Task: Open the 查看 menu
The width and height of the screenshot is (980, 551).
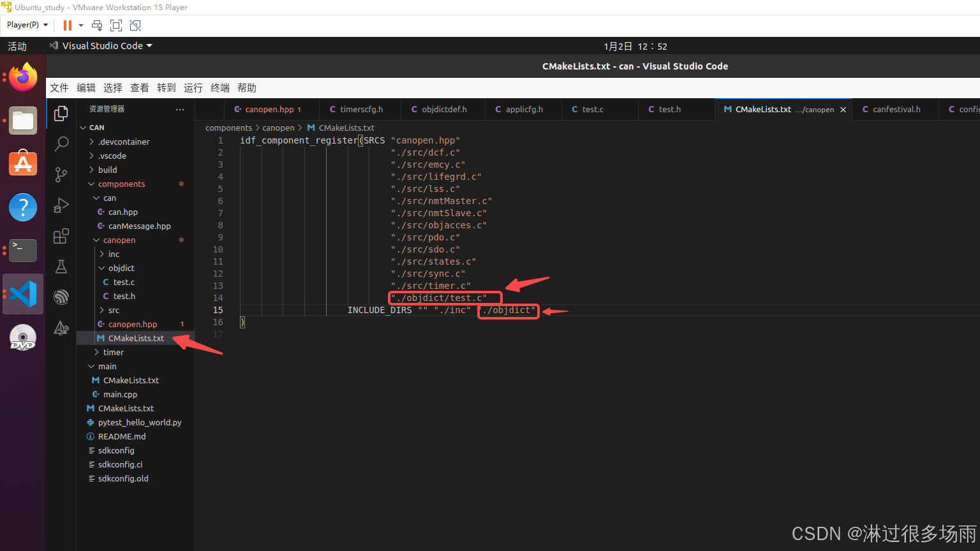Action: [140, 88]
